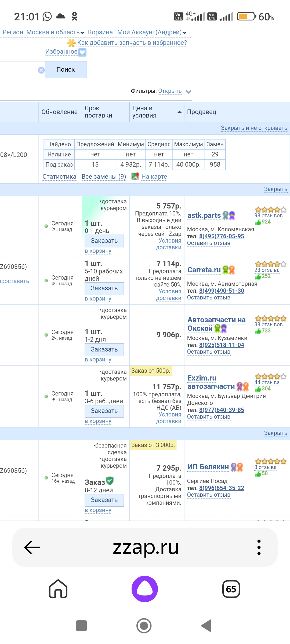Clear the search field with the X icon

click(x=41, y=70)
